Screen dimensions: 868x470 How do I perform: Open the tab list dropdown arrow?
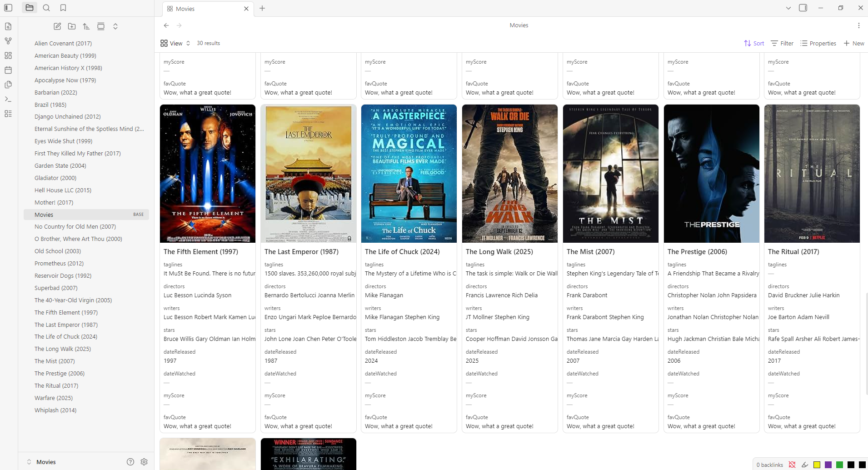coord(788,8)
